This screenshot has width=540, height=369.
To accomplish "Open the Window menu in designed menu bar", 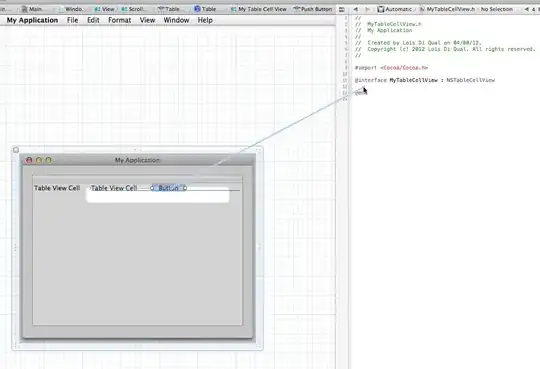I will point(176,20).
